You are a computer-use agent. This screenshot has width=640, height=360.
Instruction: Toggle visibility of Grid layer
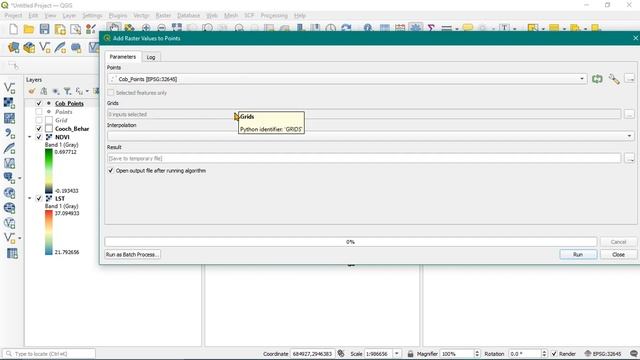[x=39, y=120]
